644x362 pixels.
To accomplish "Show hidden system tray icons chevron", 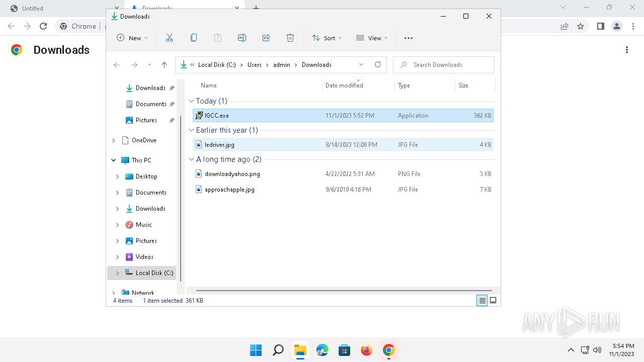I will click(571, 350).
